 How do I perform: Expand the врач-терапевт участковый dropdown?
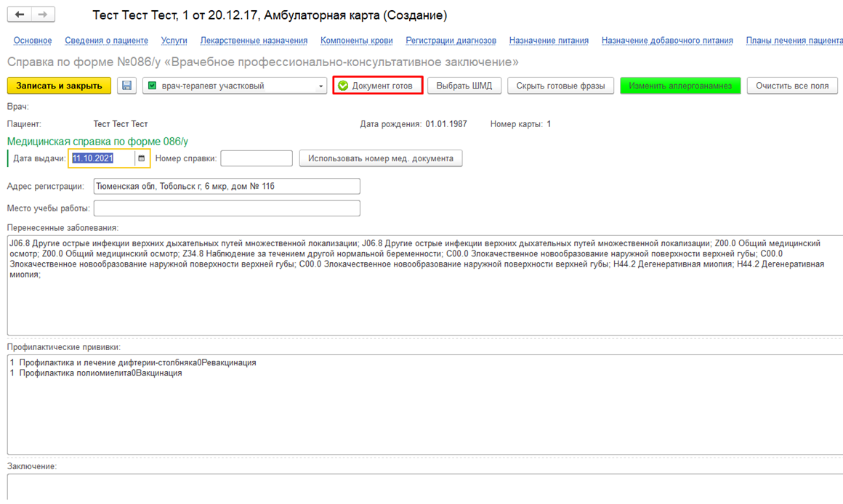coord(320,86)
